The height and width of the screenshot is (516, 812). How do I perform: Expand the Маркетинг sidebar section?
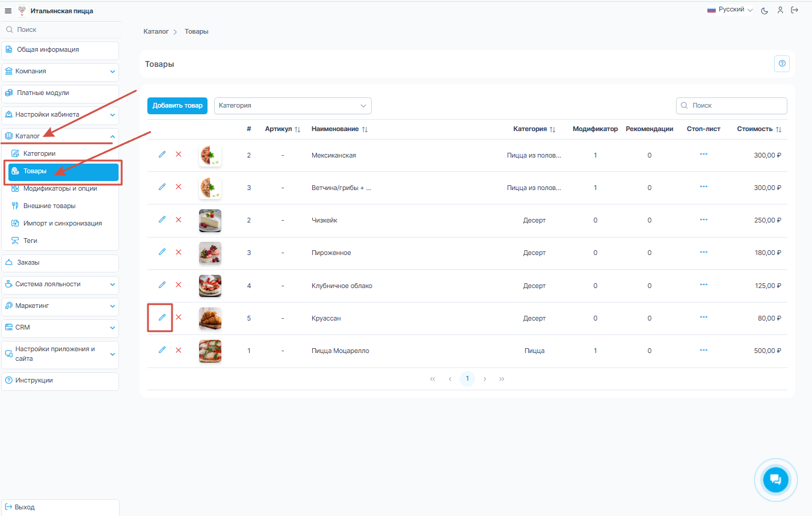pos(60,306)
